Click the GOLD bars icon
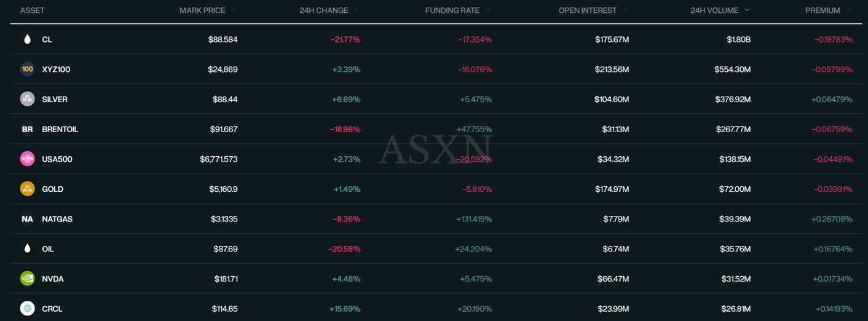The width and height of the screenshot is (868, 321). 27,189
